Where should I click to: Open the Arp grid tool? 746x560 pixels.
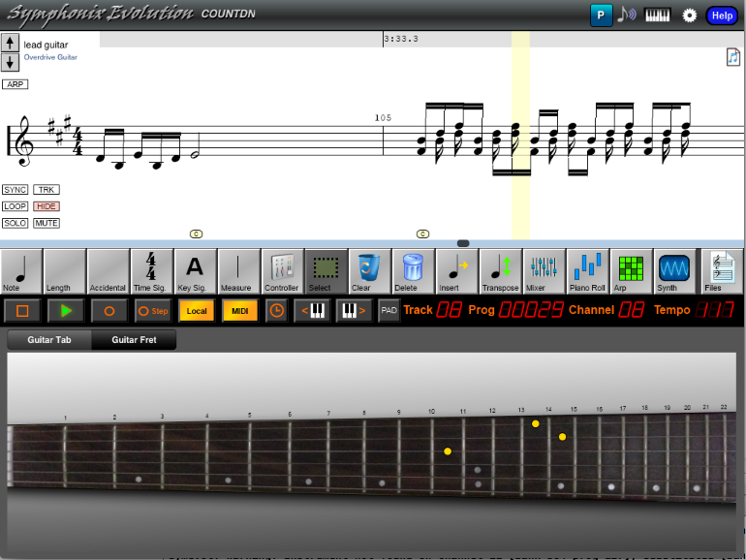click(631, 271)
